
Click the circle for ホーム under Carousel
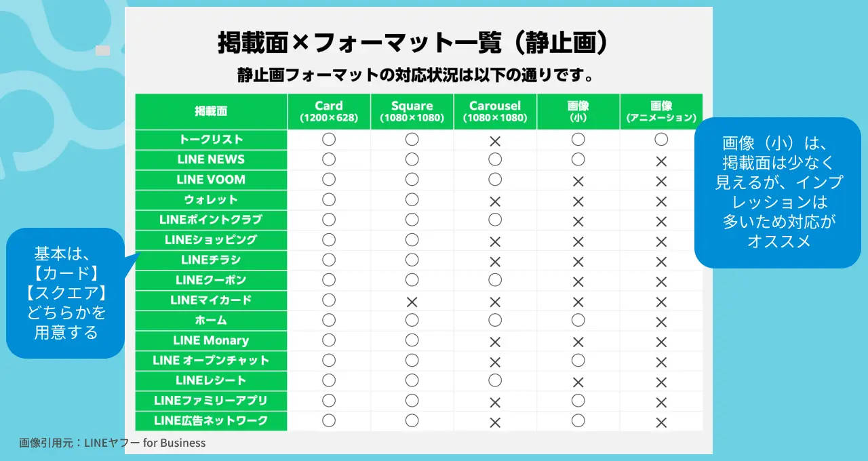coord(495,319)
